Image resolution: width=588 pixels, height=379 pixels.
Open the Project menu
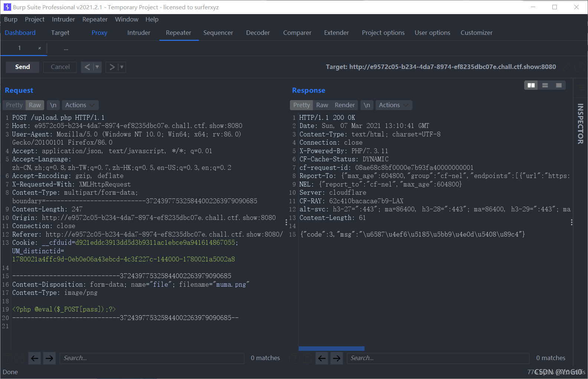(35, 19)
